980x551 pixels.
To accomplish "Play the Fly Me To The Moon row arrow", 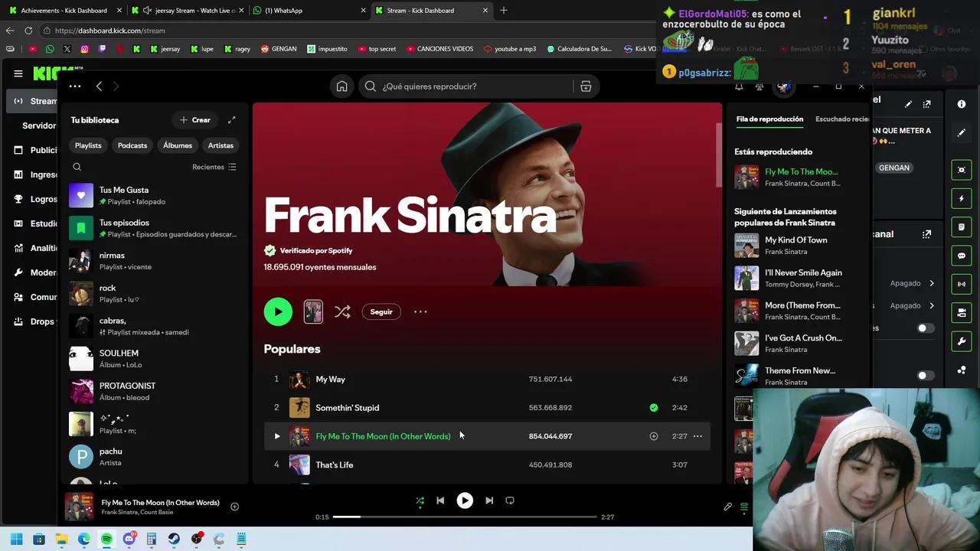I will pos(277,436).
